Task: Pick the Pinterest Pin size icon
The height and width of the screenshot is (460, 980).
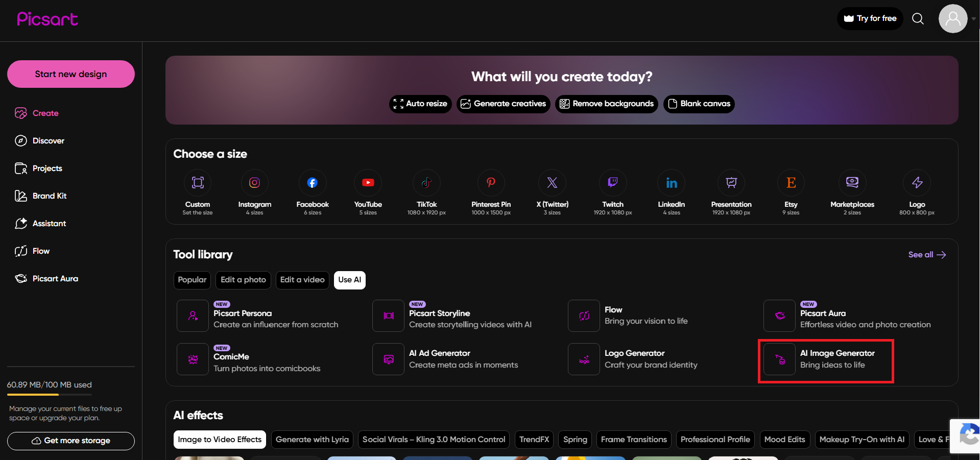Action: [491, 183]
